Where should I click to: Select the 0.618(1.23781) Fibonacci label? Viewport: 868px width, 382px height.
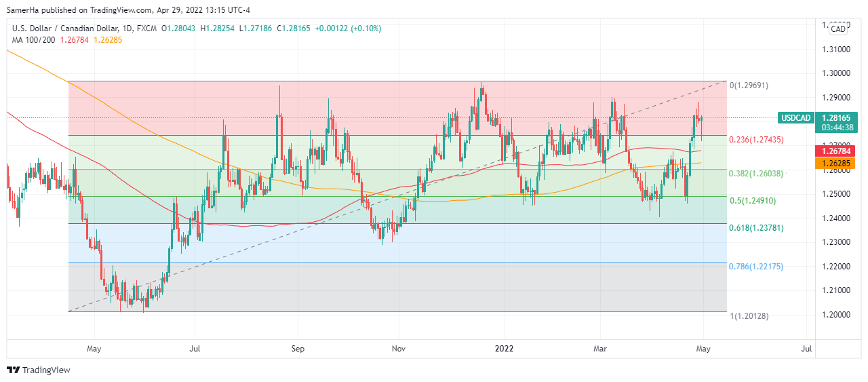(x=756, y=228)
